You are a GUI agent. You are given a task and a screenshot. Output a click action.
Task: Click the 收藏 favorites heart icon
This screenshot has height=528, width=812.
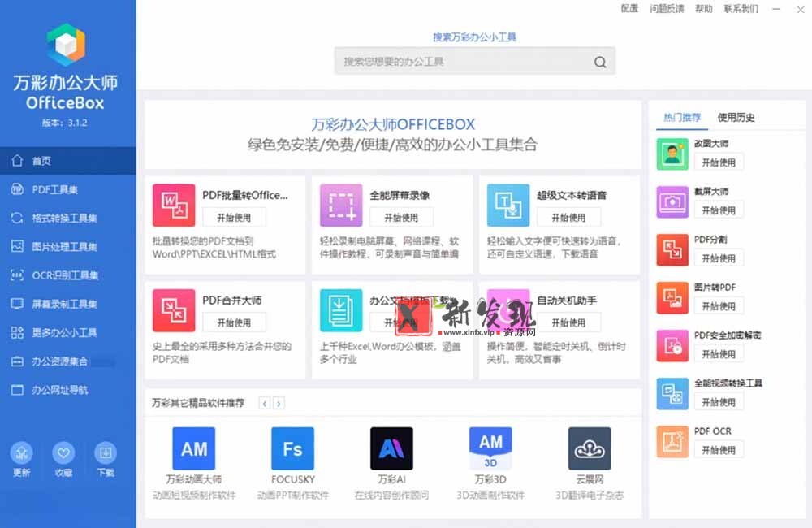[x=63, y=453]
